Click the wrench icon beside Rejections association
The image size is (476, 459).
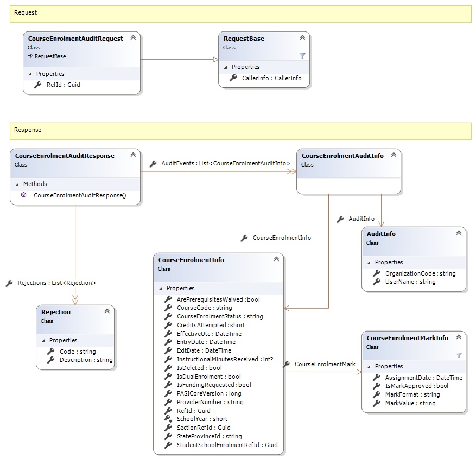tap(9, 283)
